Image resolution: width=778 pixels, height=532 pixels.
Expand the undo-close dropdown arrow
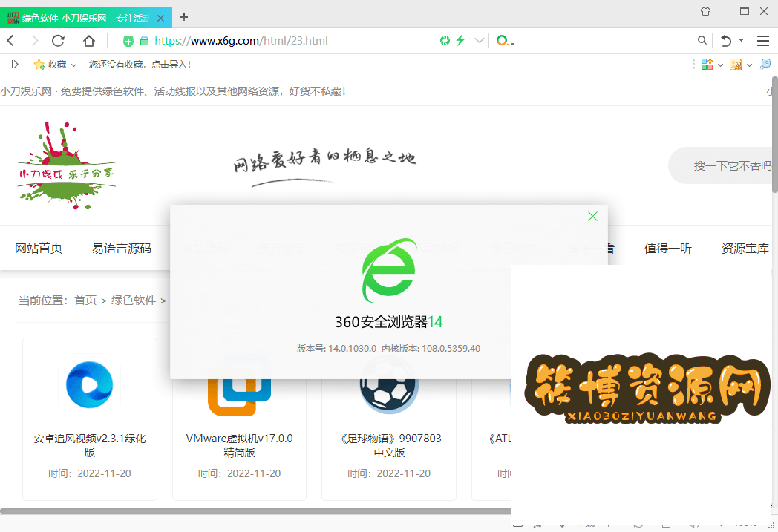pos(742,41)
